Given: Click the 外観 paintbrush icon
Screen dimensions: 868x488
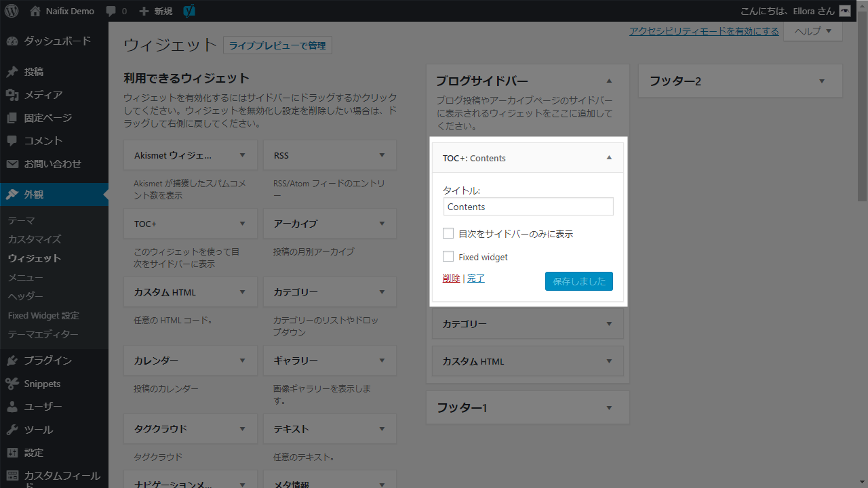Looking at the screenshot, I should click(x=12, y=195).
